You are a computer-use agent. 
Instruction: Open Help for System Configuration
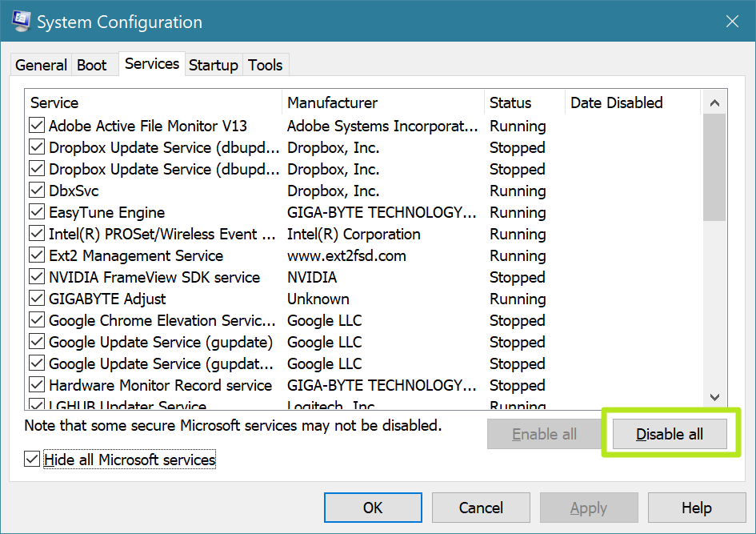(x=696, y=507)
